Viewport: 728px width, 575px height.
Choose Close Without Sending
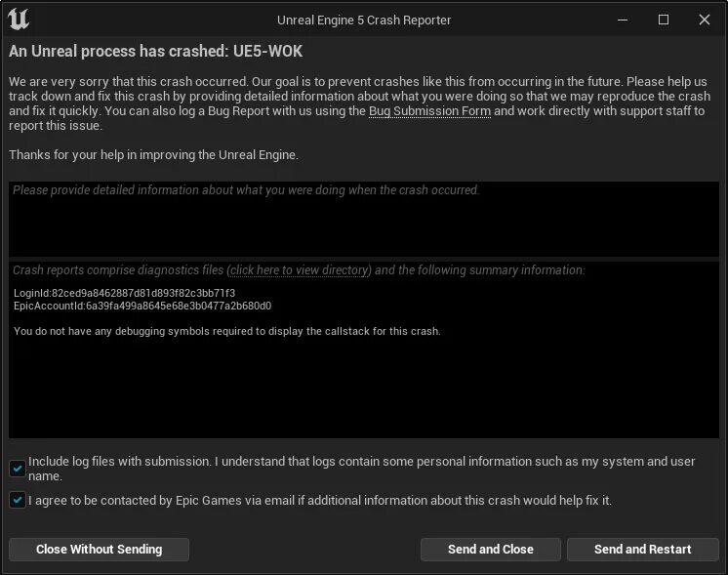(99, 550)
